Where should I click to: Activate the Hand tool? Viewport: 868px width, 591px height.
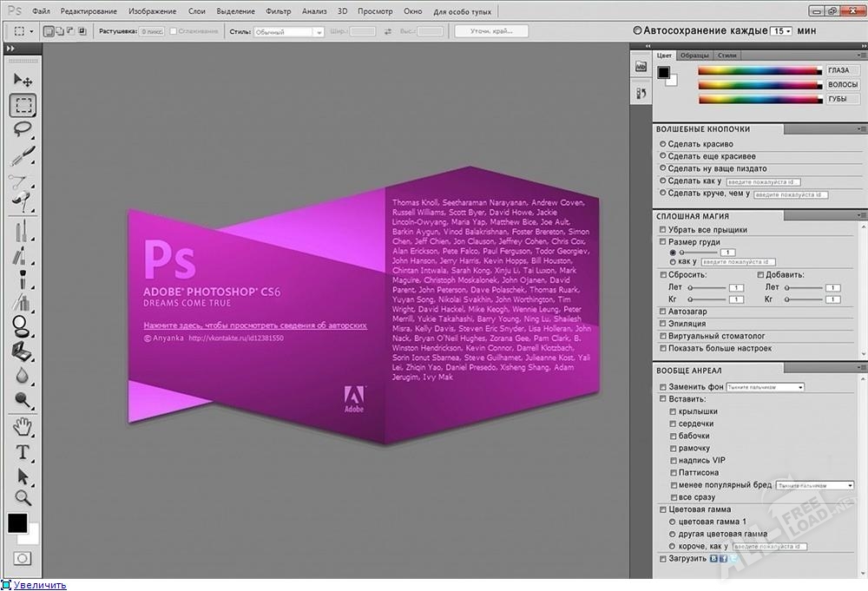point(23,426)
